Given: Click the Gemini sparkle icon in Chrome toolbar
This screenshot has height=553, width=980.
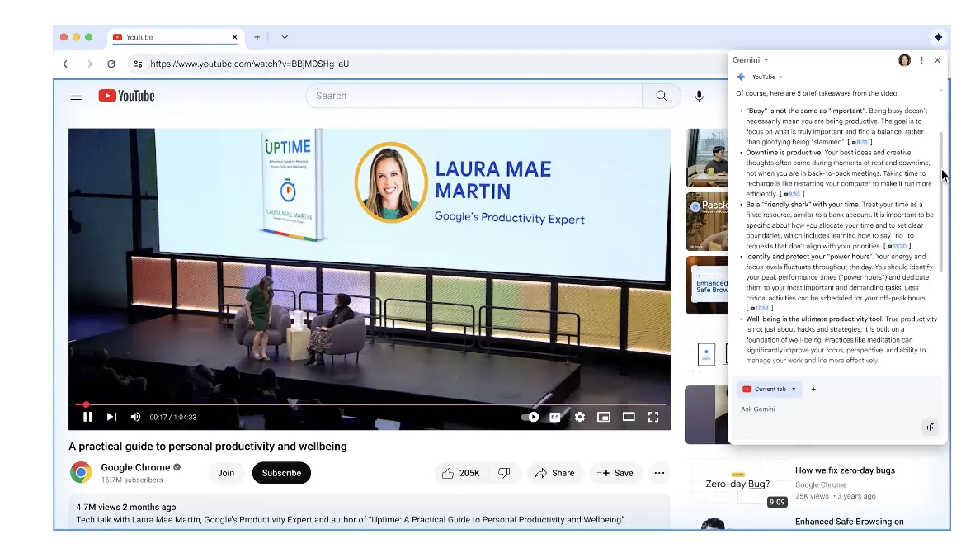Looking at the screenshot, I should (938, 37).
